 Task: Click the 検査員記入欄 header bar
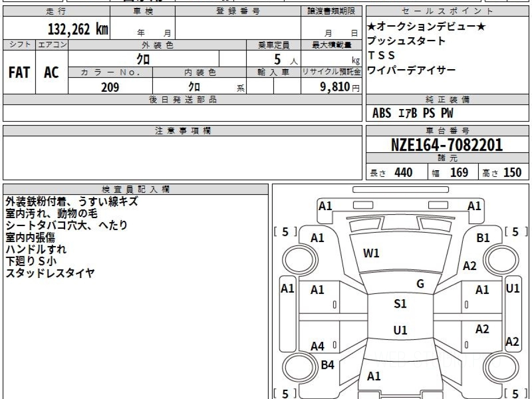coord(136,189)
